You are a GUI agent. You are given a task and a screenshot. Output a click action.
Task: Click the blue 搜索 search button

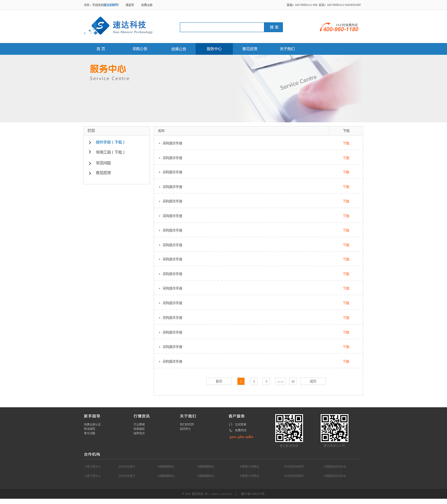coord(273,27)
